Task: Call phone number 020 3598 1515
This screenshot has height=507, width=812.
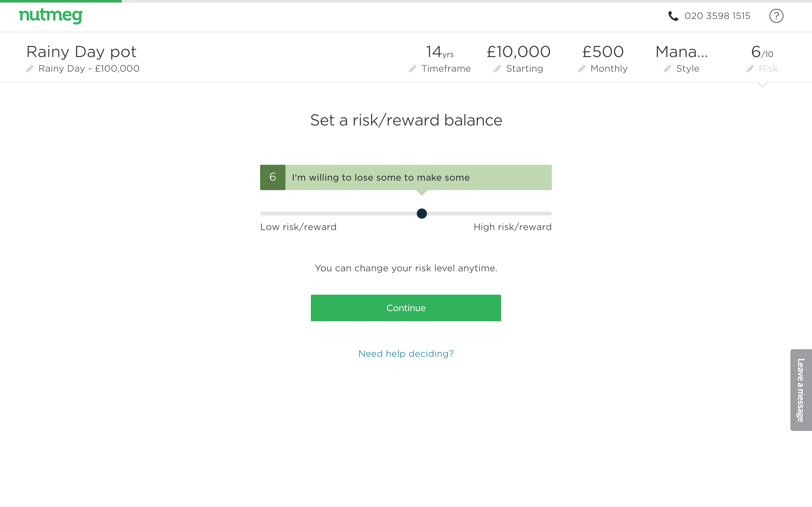Action: (717, 16)
